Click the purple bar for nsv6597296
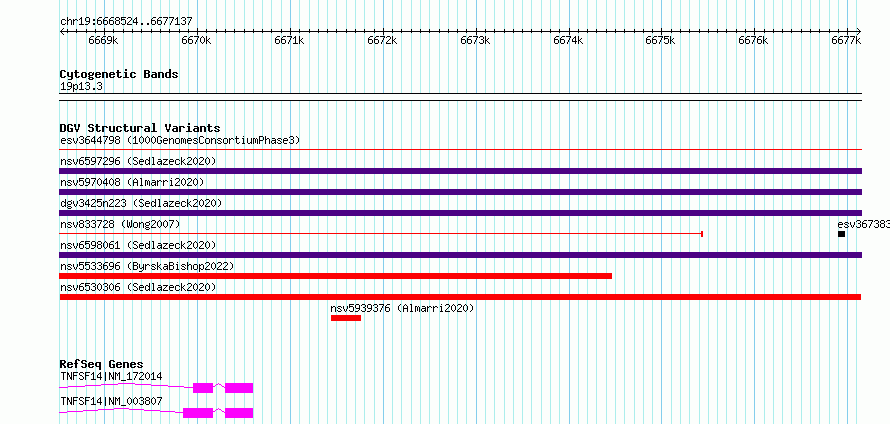The width and height of the screenshot is (890, 424). pos(460,171)
